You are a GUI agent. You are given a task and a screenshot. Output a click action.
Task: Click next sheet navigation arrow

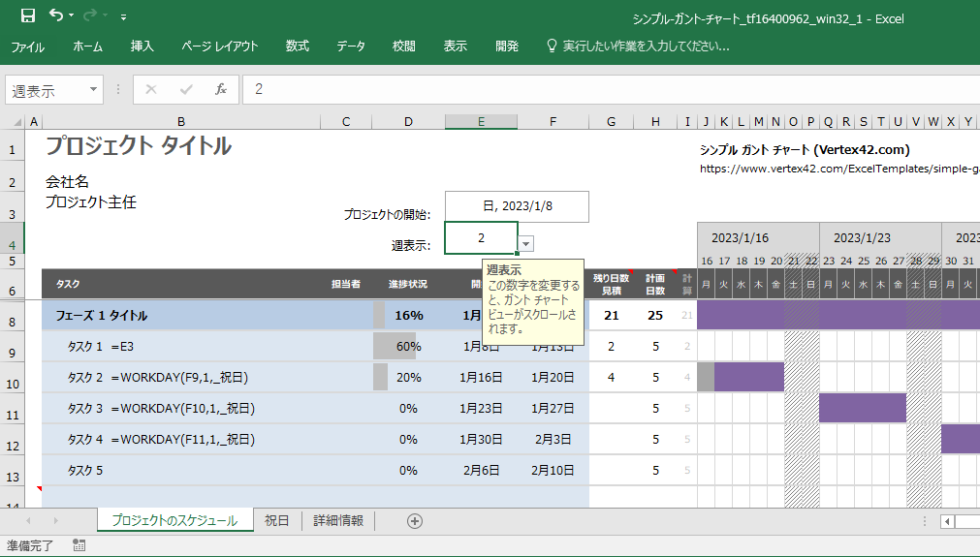(55, 521)
